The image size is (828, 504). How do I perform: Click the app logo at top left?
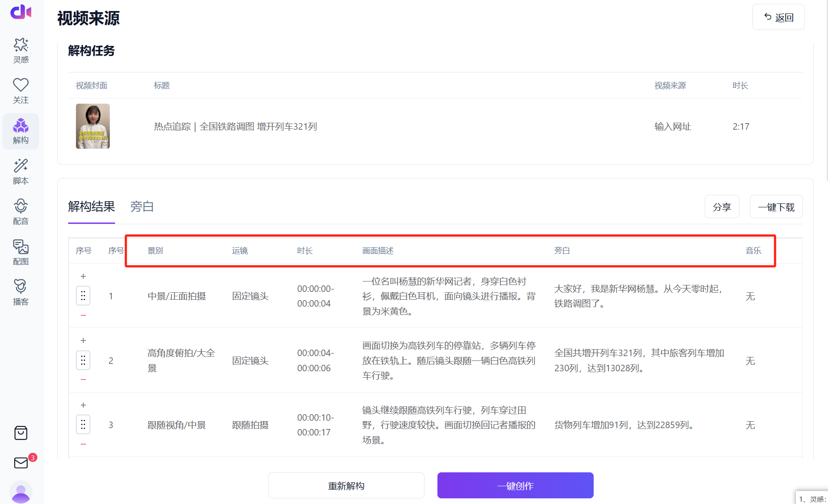(x=20, y=12)
